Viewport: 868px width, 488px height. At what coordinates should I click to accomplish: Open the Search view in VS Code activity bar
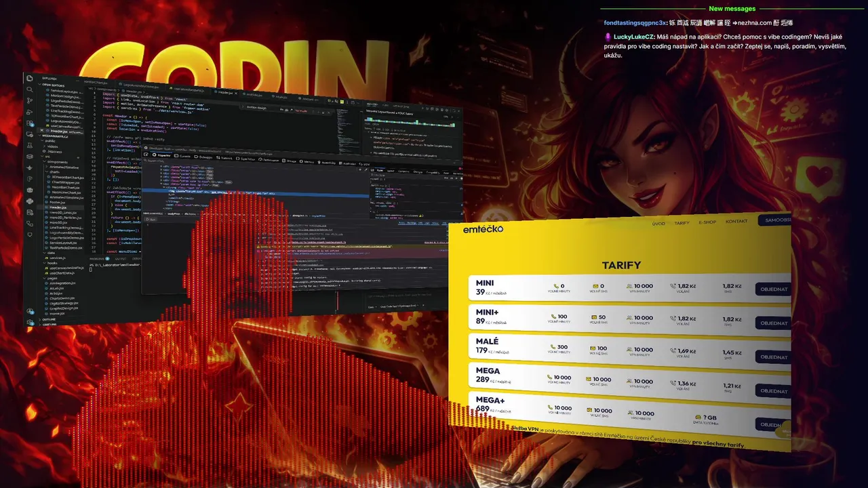[29, 89]
